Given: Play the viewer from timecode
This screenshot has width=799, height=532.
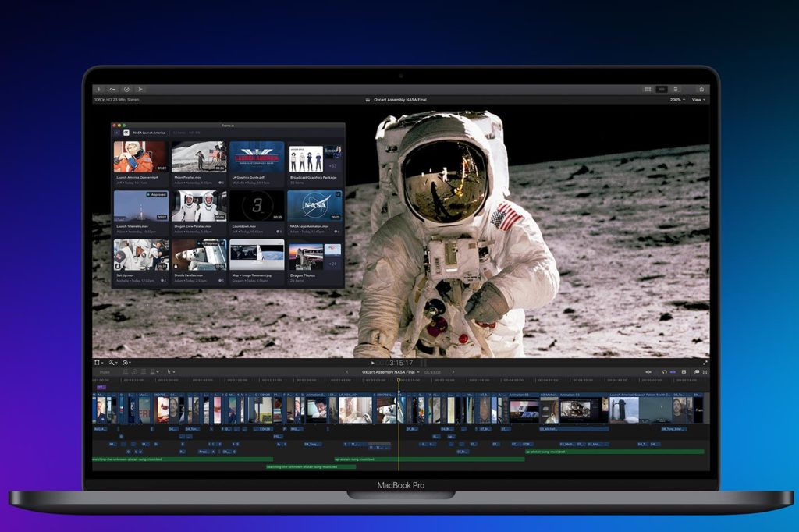Looking at the screenshot, I should [x=372, y=363].
